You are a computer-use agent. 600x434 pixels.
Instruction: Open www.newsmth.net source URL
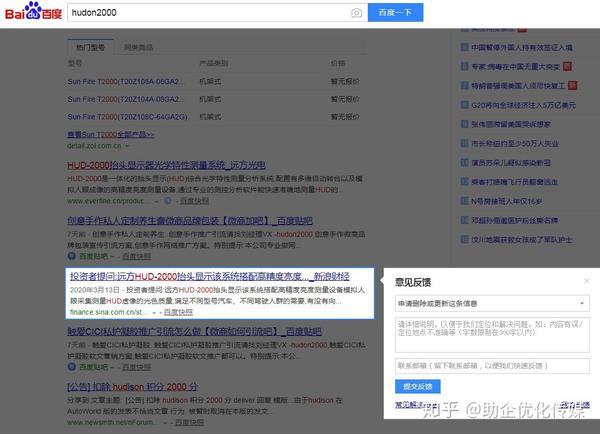click(112, 423)
